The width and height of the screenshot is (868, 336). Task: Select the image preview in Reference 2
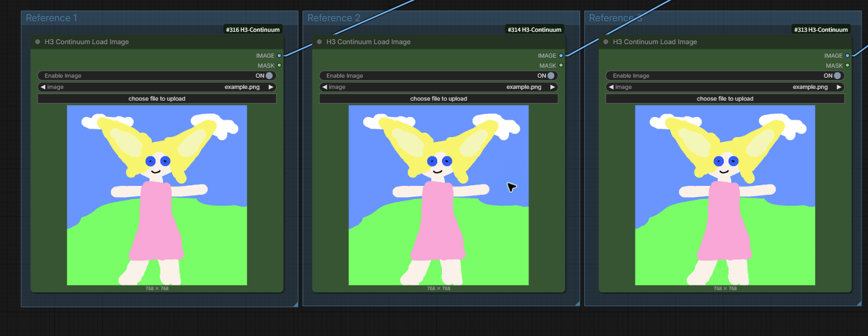click(x=438, y=195)
